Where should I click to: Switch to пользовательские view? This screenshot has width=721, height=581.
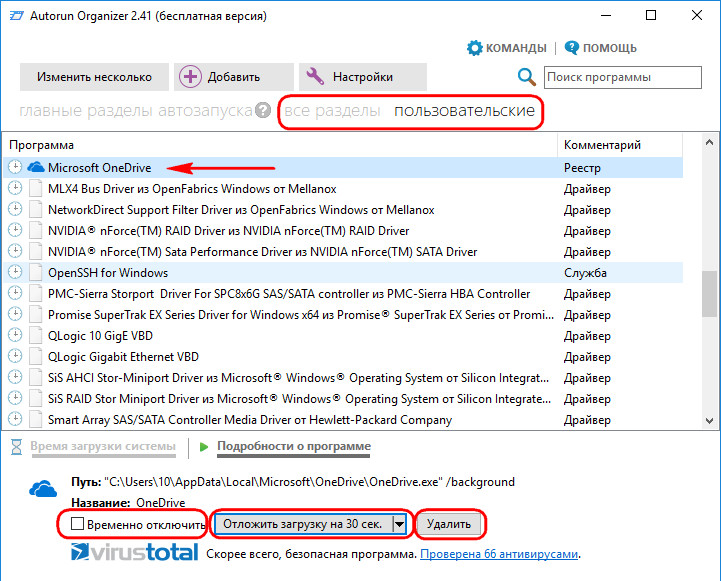[464, 111]
